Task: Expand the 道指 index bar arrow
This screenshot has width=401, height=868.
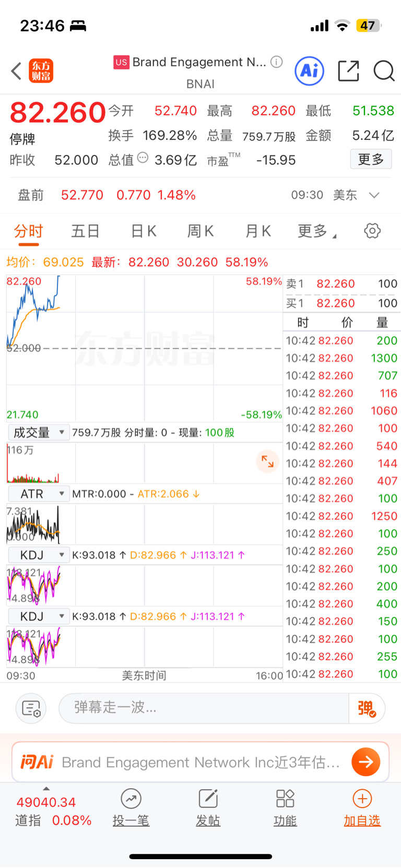Action: (46, 788)
